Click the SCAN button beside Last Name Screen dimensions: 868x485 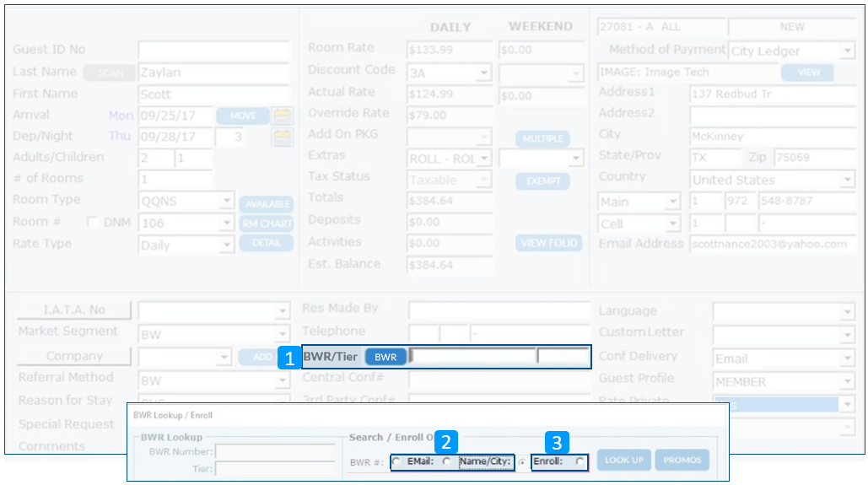tap(110, 73)
